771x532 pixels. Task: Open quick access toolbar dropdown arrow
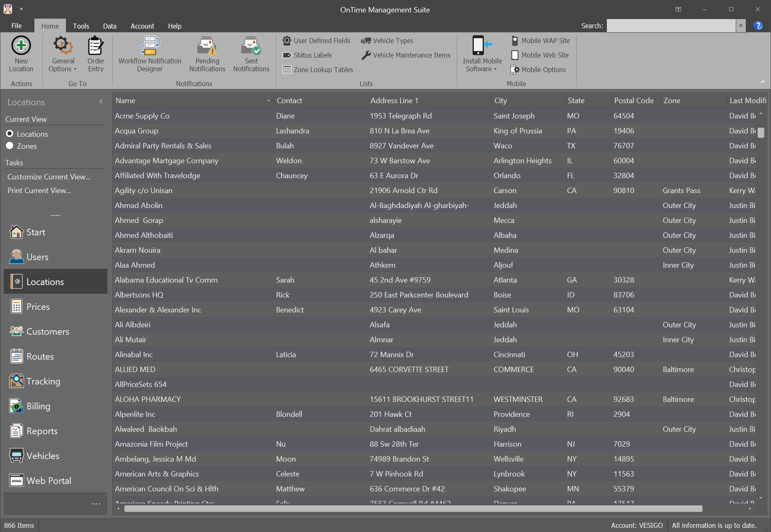point(21,9)
